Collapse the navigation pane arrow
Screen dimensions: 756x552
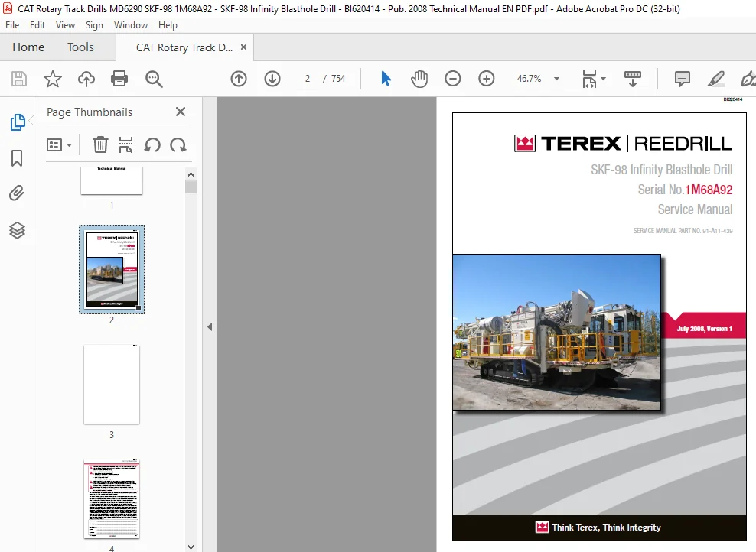tap(210, 326)
